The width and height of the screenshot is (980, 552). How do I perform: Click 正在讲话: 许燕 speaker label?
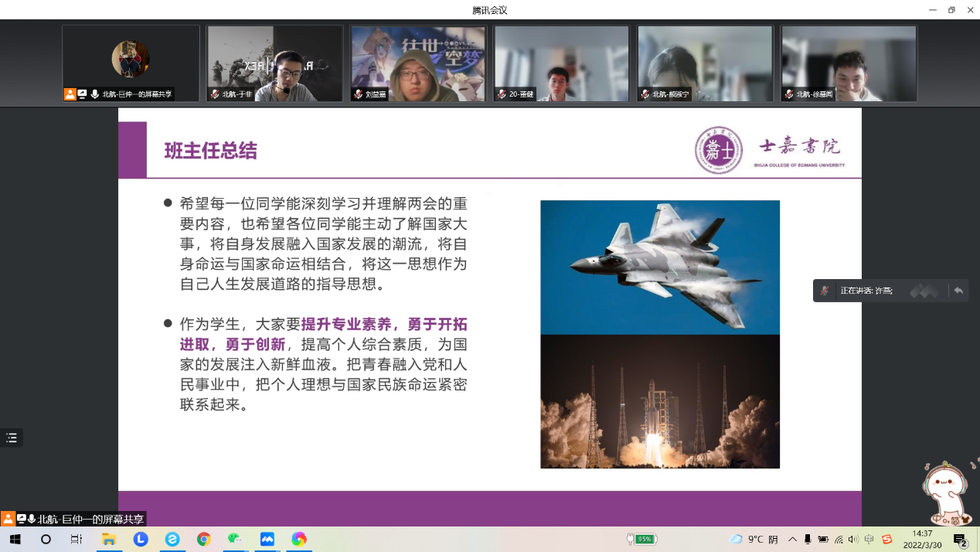click(866, 291)
